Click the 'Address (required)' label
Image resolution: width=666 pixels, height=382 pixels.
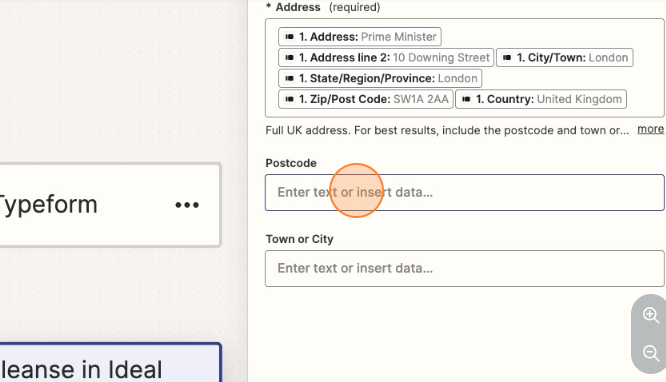323,7
